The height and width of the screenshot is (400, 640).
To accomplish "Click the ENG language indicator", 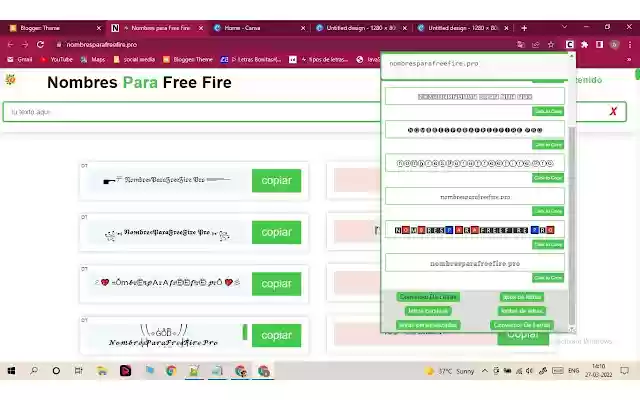I will pyautogui.click(x=573, y=371).
